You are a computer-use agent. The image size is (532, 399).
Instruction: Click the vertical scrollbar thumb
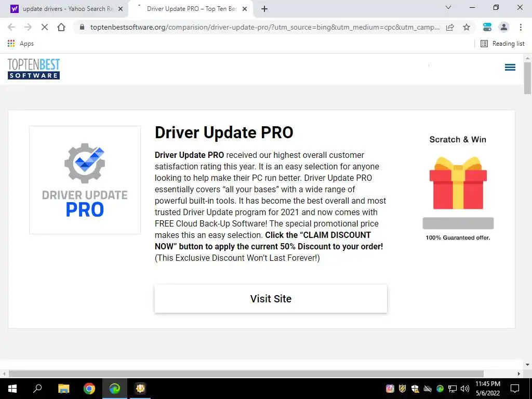point(527,78)
